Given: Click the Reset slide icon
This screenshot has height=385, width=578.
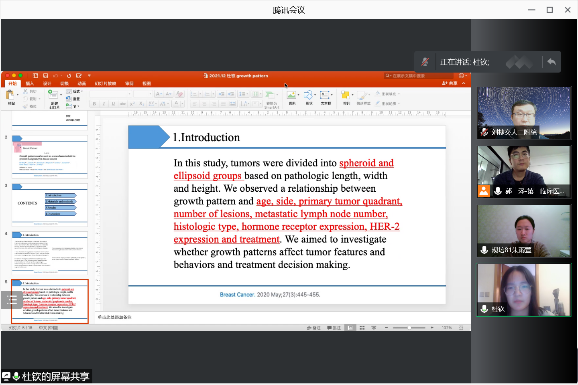Looking at the screenshot, I should tap(69, 99).
